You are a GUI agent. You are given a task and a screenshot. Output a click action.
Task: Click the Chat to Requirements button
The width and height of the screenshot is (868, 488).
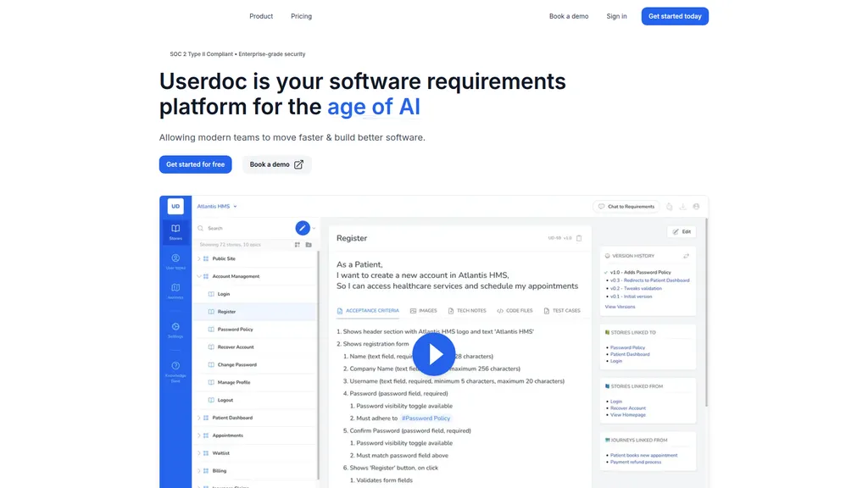(626, 207)
